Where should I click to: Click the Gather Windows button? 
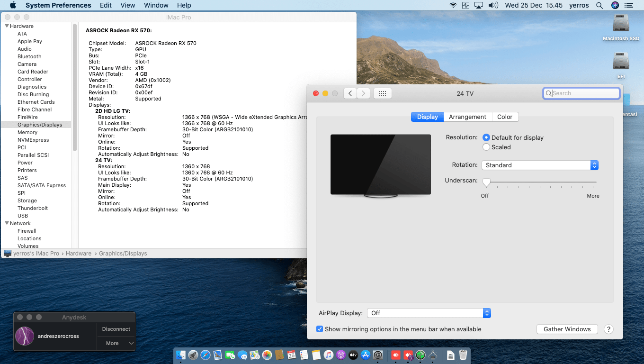pyautogui.click(x=567, y=329)
